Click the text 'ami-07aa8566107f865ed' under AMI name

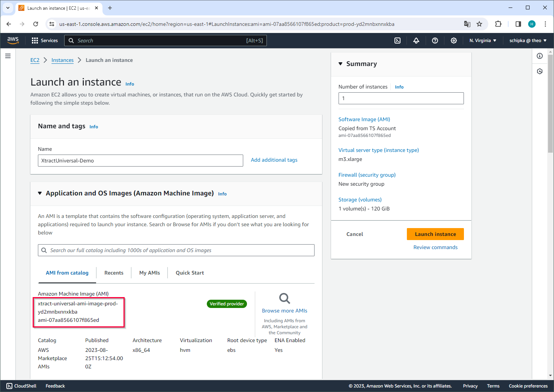(68, 320)
